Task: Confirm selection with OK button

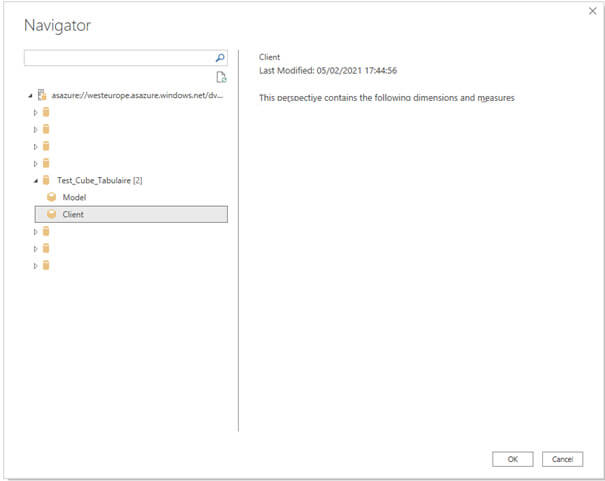Action: [512, 459]
